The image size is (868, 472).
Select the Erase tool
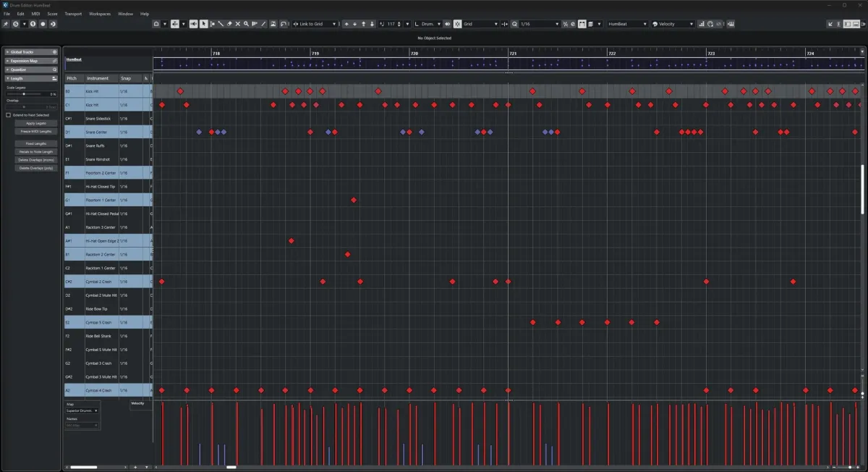click(229, 24)
